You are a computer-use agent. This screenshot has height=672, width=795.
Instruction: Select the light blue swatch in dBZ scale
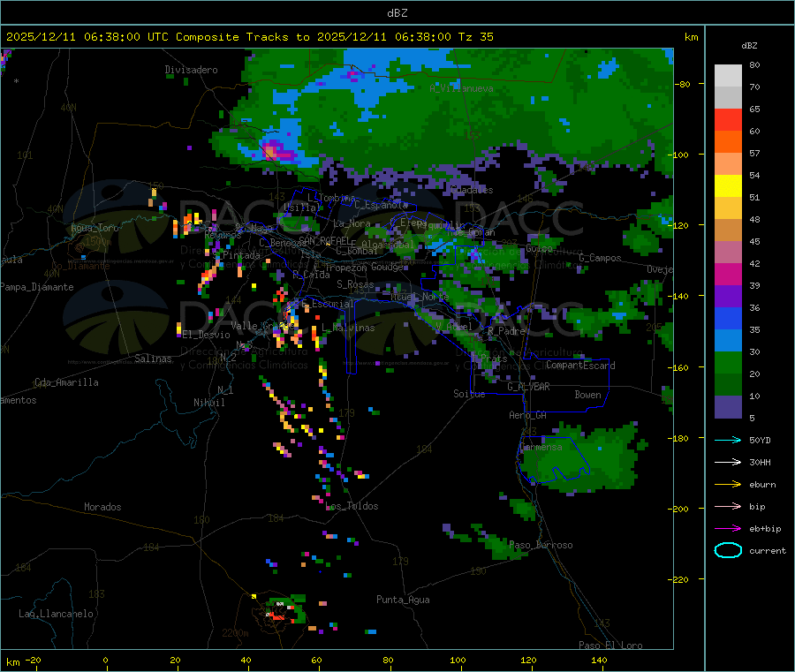pos(728,341)
